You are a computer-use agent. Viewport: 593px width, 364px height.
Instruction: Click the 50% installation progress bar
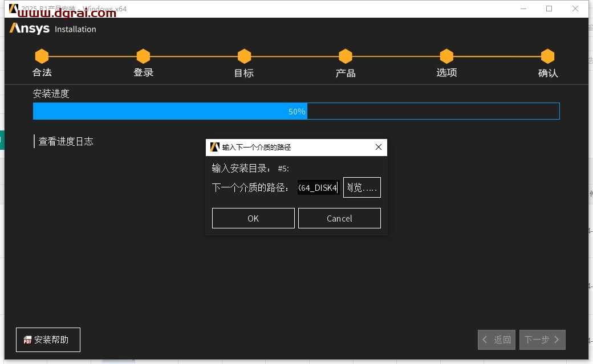(296, 111)
